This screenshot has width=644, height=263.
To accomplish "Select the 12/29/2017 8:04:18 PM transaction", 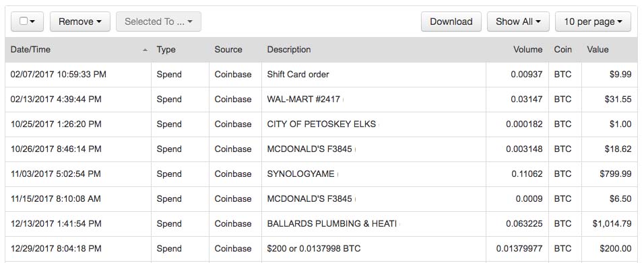I will pyautogui.click(x=321, y=249).
